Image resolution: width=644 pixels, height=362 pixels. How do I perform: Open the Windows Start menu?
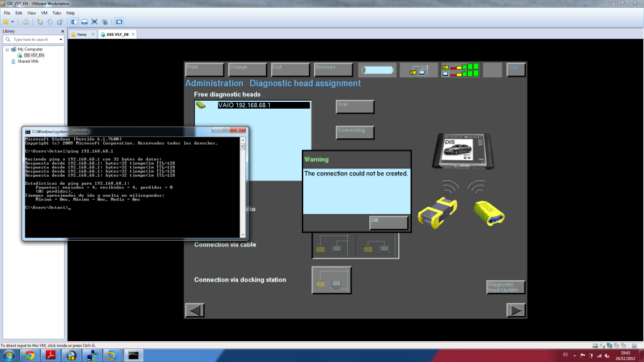(x=9, y=356)
